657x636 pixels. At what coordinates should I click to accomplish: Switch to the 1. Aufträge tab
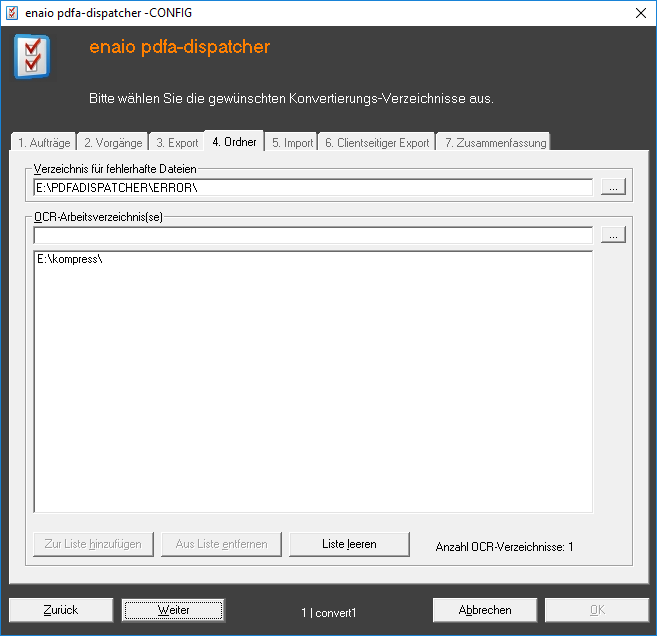44,143
